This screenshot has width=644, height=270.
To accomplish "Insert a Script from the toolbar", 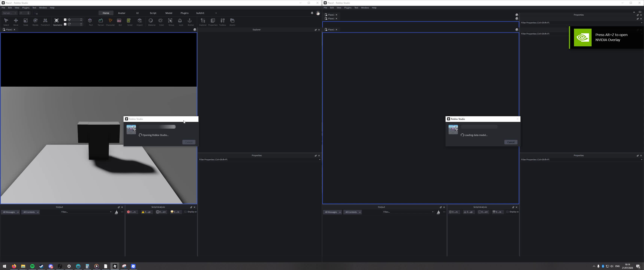I will (130, 22).
